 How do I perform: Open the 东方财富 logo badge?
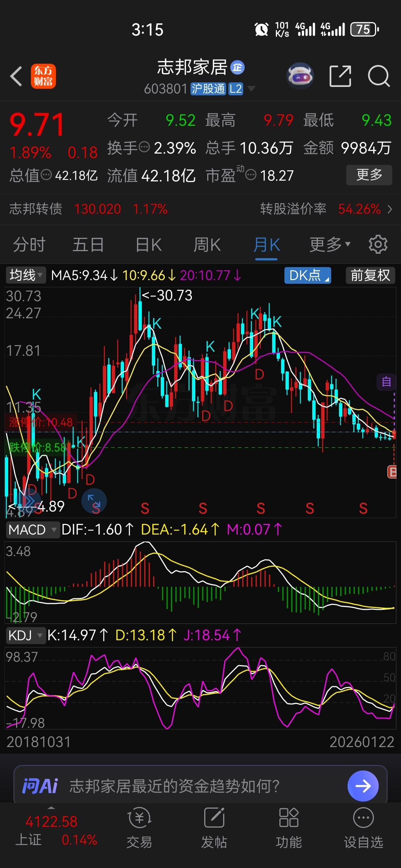[x=43, y=76]
